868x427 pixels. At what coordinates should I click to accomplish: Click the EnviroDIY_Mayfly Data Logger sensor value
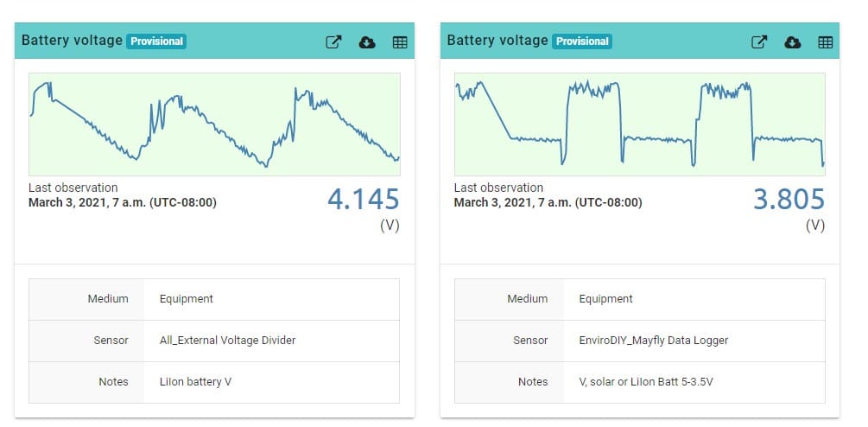[653, 341]
